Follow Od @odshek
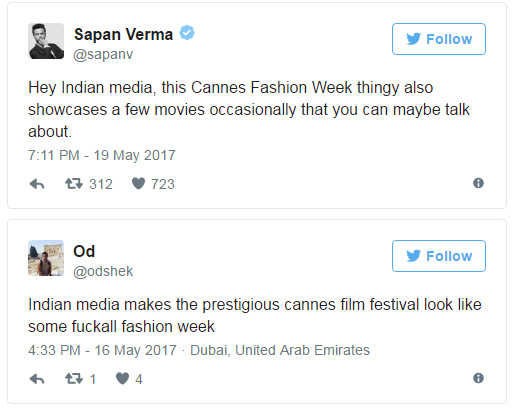Screen dimensions: 515x413 coord(439,256)
